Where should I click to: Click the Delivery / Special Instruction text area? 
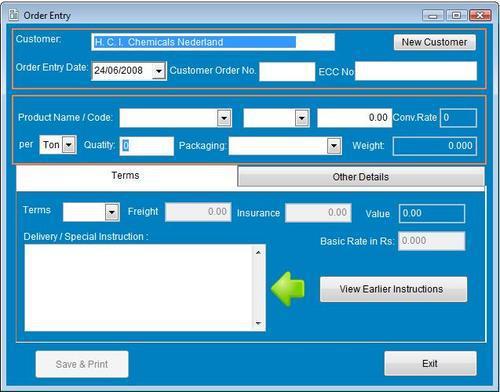(140, 288)
